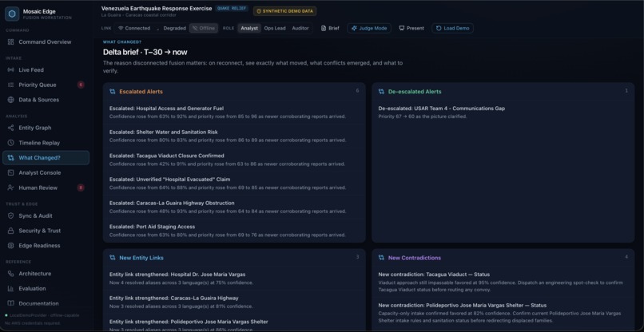Open Escalated: Tacagua Viaduct Closure Confirmed
This screenshot has height=332, width=644.
[234, 160]
